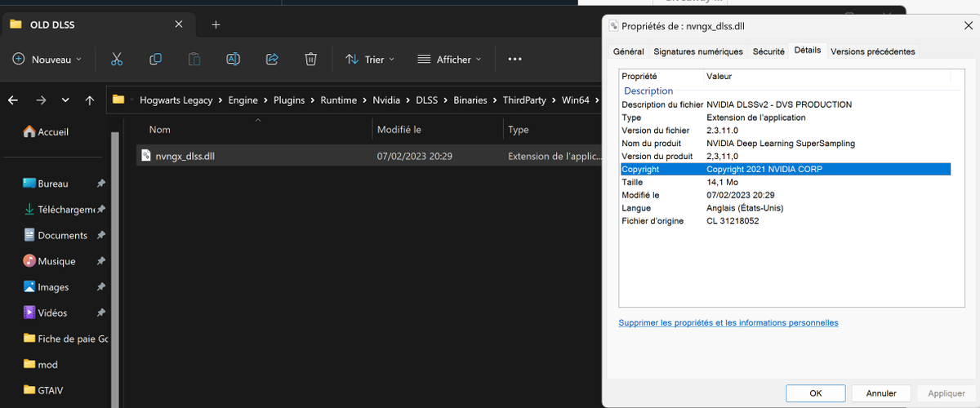This screenshot has width=980, height=408.
Task: Go forward with the right arrow
Action: point(41,100)
